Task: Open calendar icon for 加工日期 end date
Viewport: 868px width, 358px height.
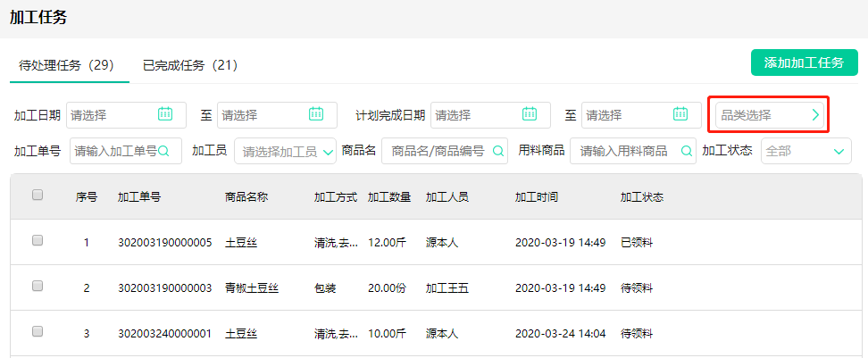Action: point(315,113)
